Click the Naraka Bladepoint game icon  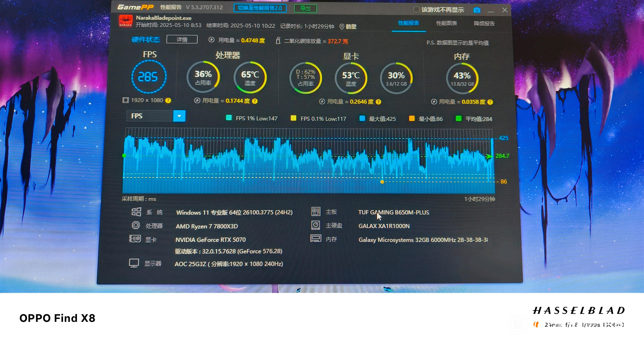pos(126,21)
